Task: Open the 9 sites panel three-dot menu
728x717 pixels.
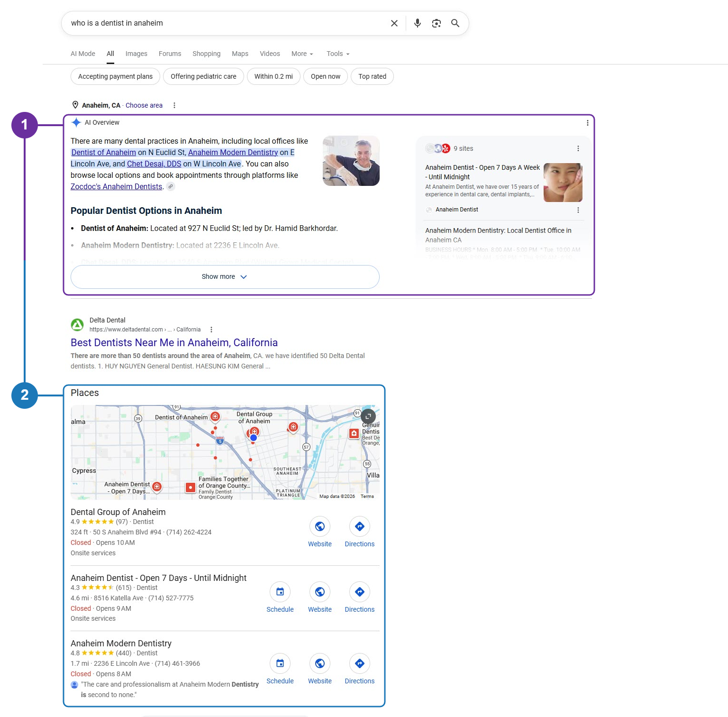Action: [x=578, y=148]
